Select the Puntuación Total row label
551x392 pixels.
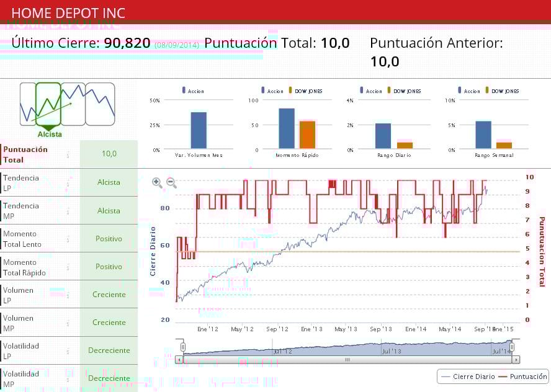pos(25,154)
